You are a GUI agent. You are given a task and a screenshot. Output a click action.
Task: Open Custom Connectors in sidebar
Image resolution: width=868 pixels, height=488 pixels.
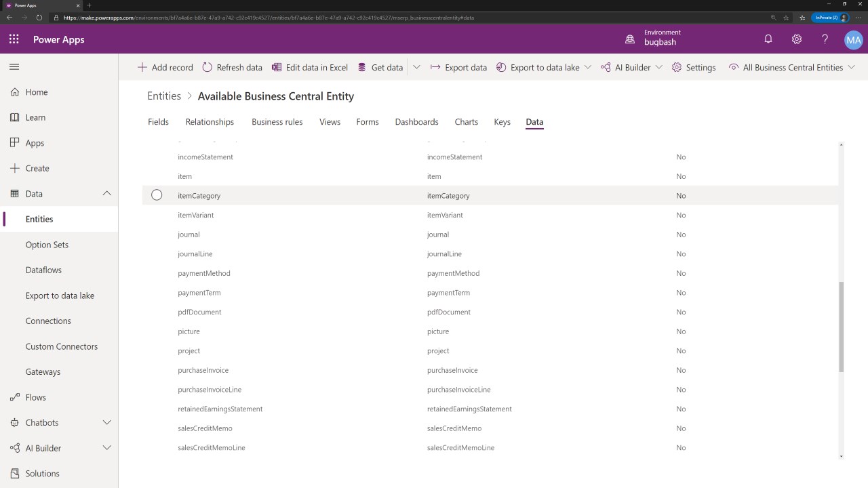pos(62,346)
